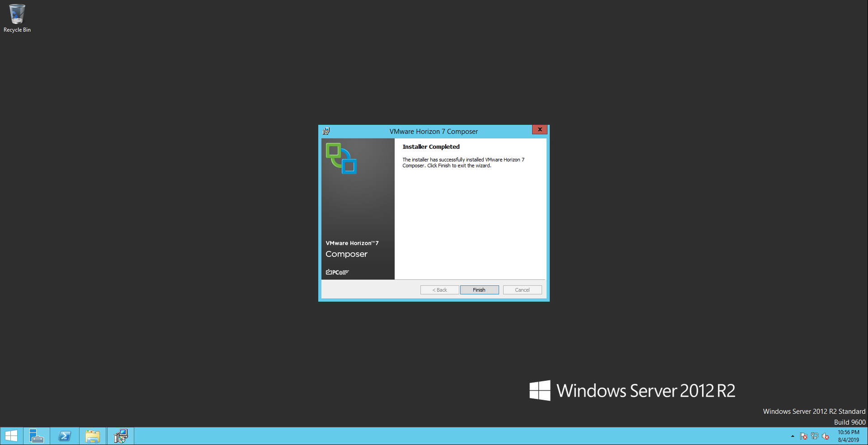Expand the hidden tray icons arrow

click(793, 436)
